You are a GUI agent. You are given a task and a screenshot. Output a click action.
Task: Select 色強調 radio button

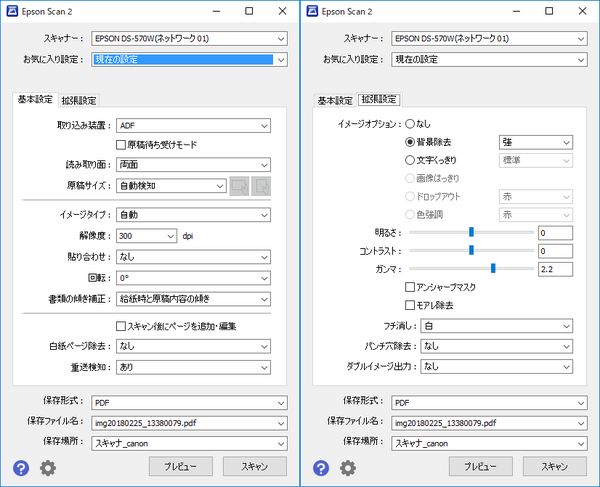point(410,215)
